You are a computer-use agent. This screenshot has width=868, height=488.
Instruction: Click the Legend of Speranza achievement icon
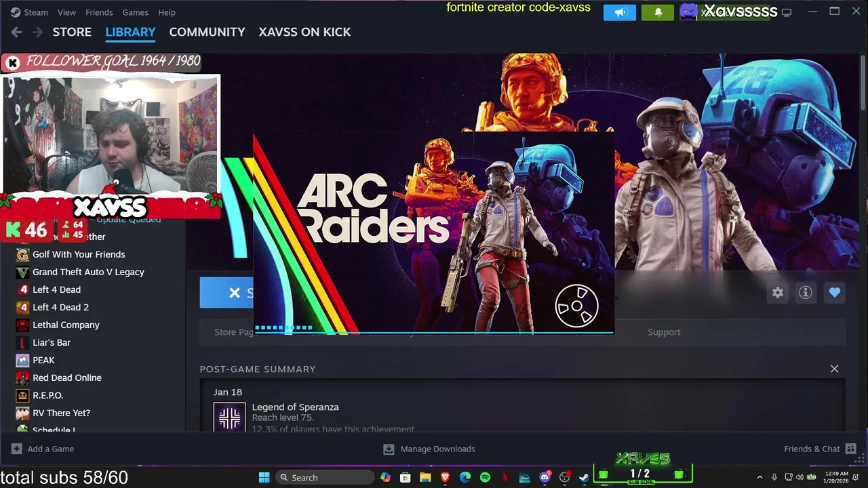click(229, 416)
